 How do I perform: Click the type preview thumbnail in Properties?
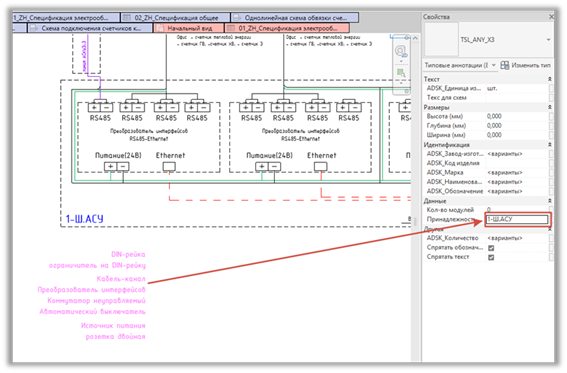441,40
